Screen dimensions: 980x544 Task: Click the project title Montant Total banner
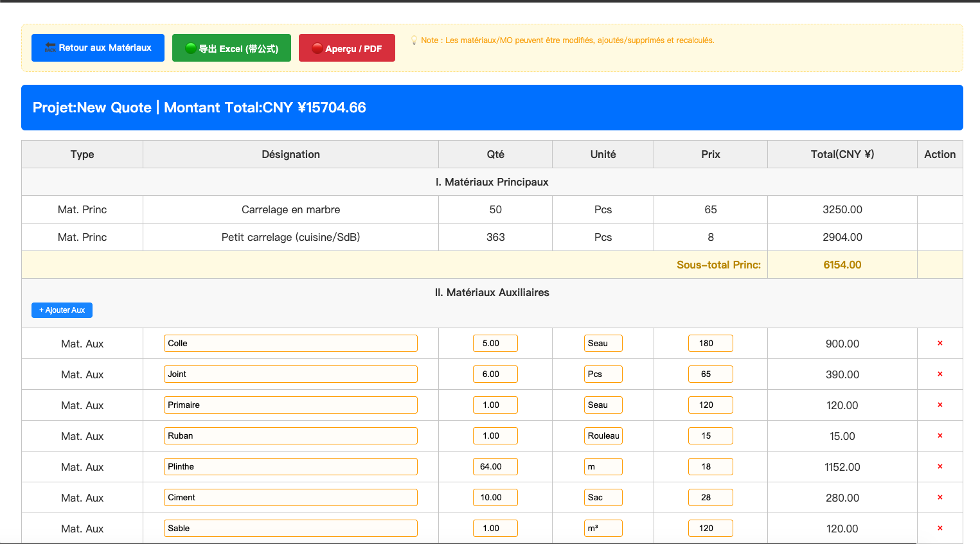point(492,108)
